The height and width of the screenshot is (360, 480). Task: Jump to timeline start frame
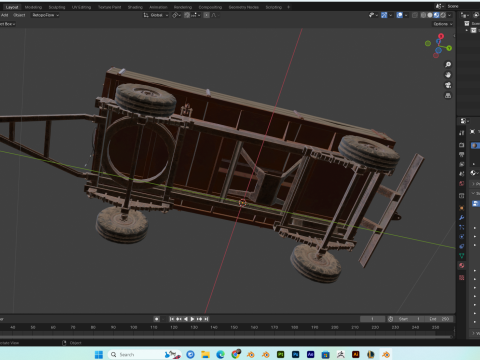pos(172,319)
